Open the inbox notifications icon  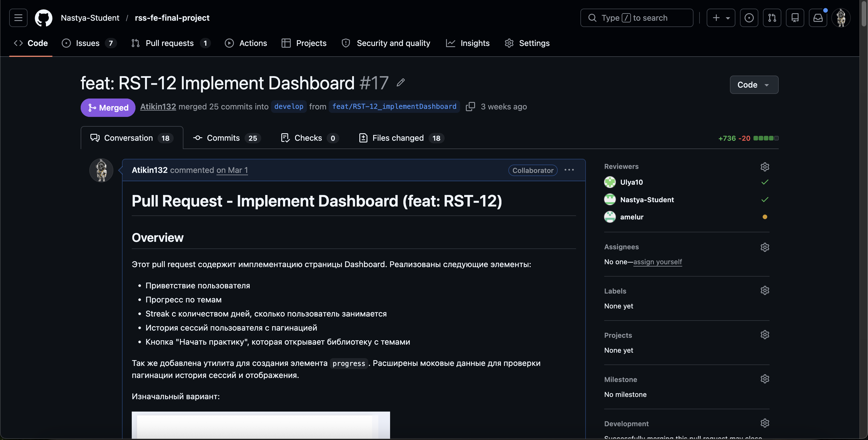click(818, 18)
